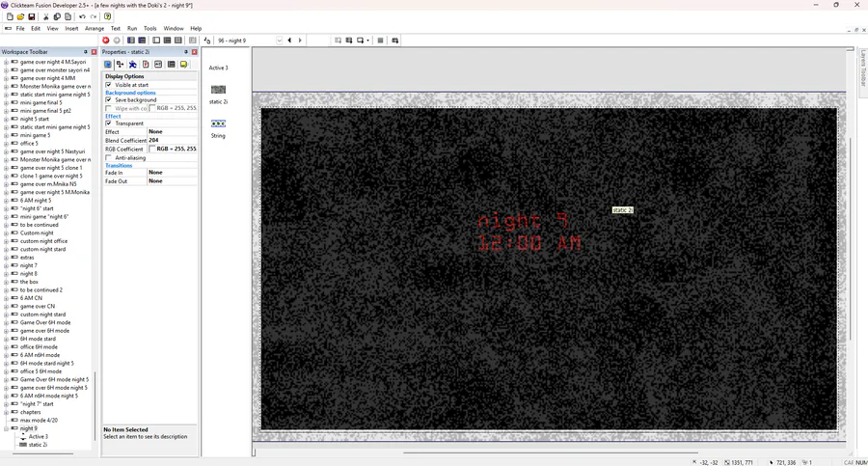Select 'static 2i' under night 9 tree
This screenshot has width=868, height=466.
[38, 445]
